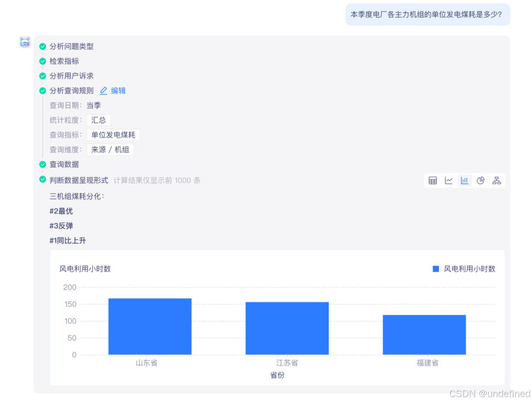
Task: Collapse the 分析查询规则 step
Action: coord(71,91)
